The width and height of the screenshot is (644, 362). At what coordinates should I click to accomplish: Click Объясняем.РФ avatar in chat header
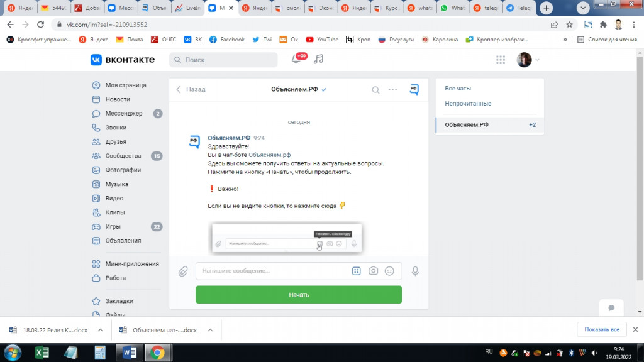coord(414,89)
